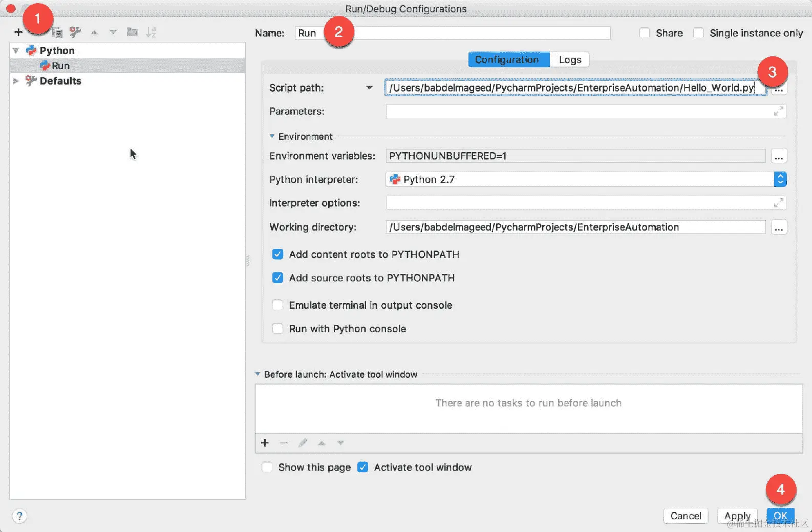Move before-launch task up arrow
812x532 pixels.
[x=322, y=443]
